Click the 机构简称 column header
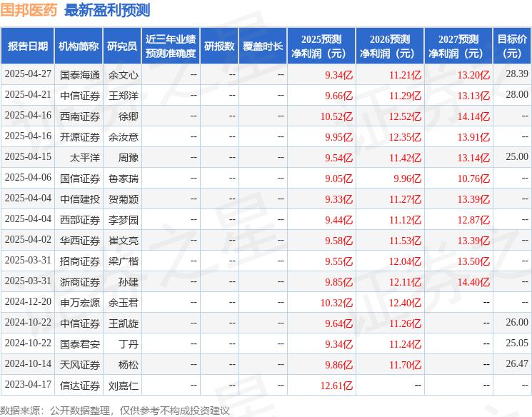 [x=79, y=46]
